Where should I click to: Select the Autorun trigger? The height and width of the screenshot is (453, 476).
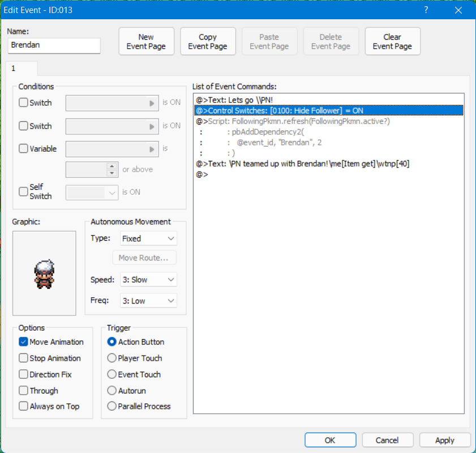coord(112,391)
